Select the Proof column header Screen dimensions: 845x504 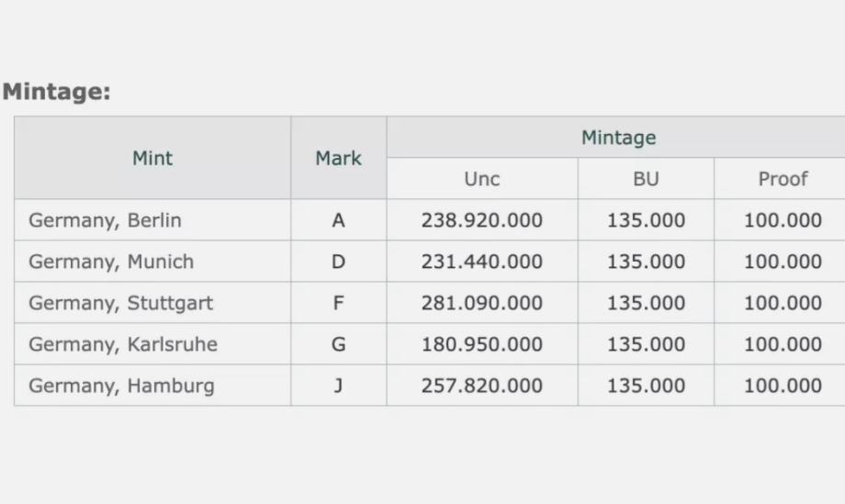tap(783, 179)
